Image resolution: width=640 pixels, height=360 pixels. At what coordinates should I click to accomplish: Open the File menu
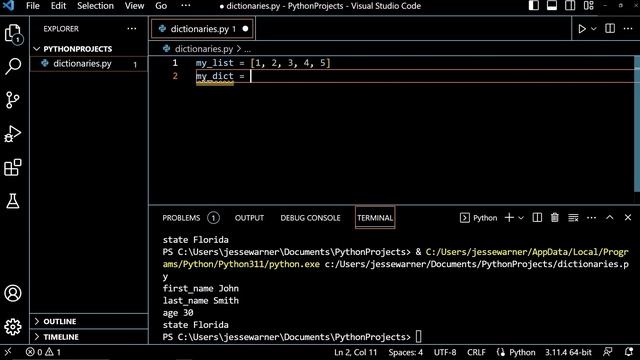[33, 6]
